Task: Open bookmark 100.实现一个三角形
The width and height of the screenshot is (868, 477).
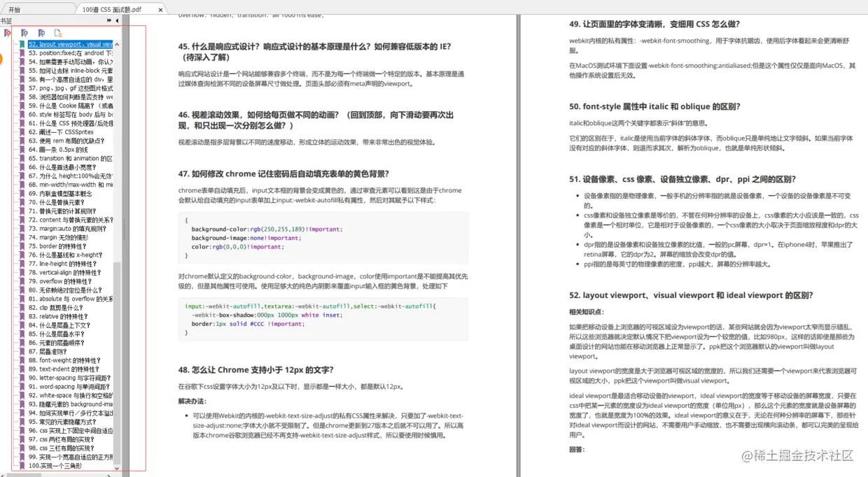Action: (x=55, y=466)
